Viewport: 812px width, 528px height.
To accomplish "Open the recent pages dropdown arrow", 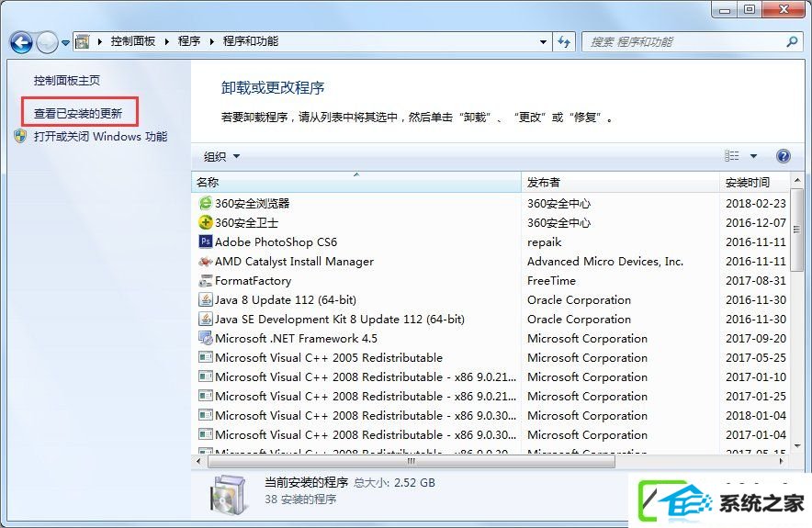I will point(65,43).
